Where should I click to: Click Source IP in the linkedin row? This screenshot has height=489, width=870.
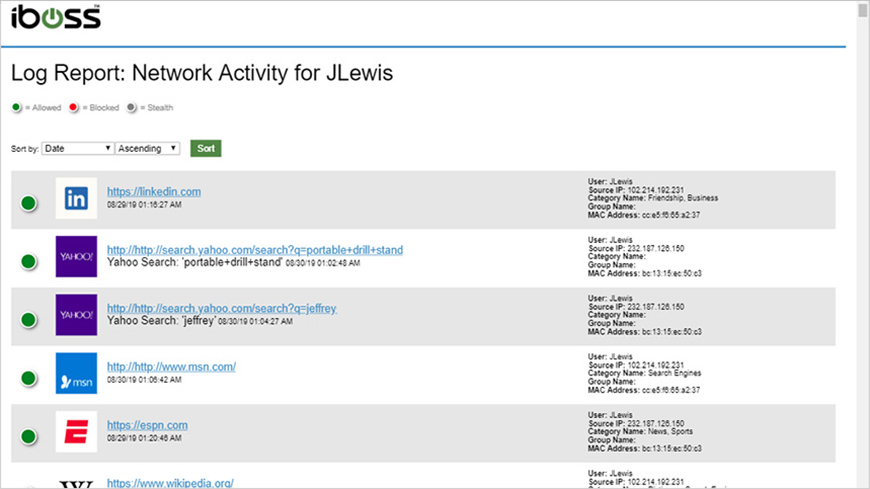click(x=636, y=190)
